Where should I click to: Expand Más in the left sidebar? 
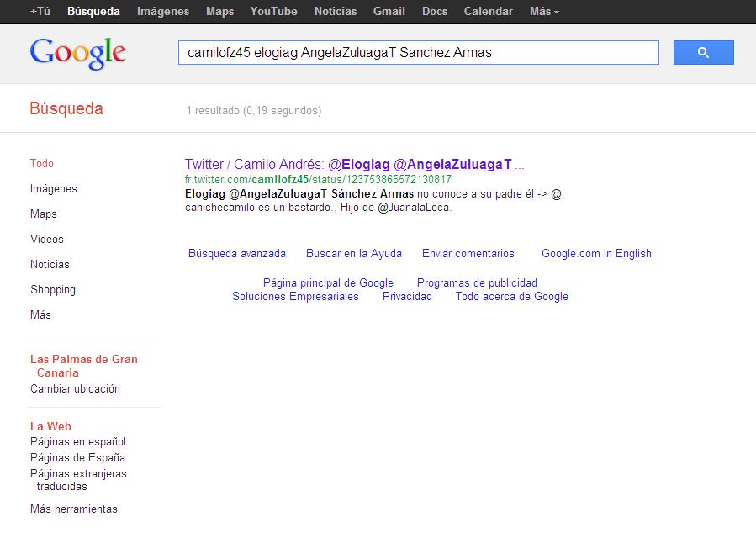40,314
